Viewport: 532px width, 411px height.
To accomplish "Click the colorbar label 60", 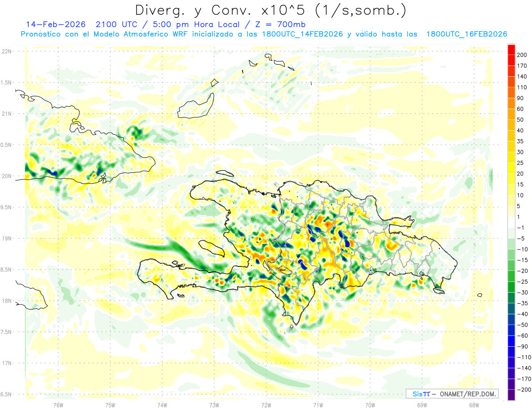I will [x=520, y=109].
